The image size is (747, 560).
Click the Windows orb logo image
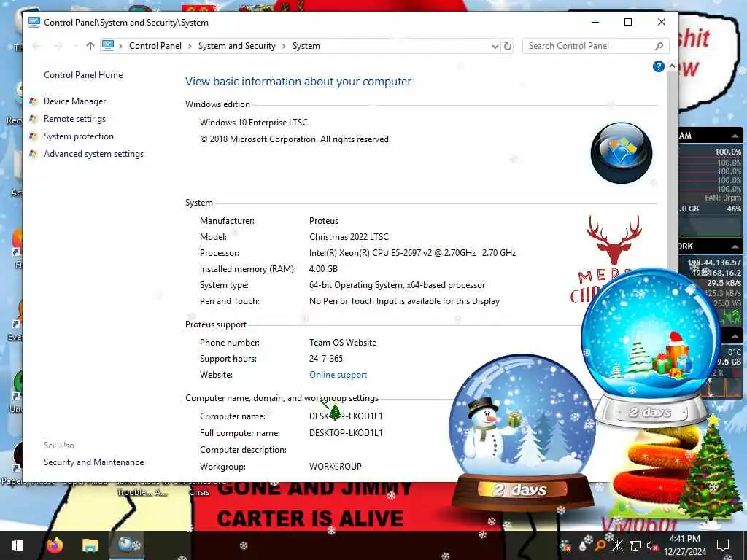coord(622,153)
